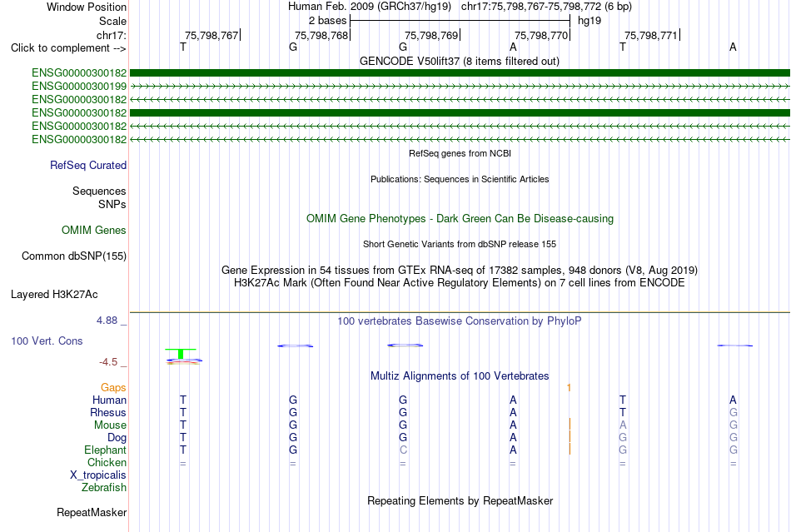Select the Mouse species label
This screenshot has width=791, height=532.
(110, 425)
